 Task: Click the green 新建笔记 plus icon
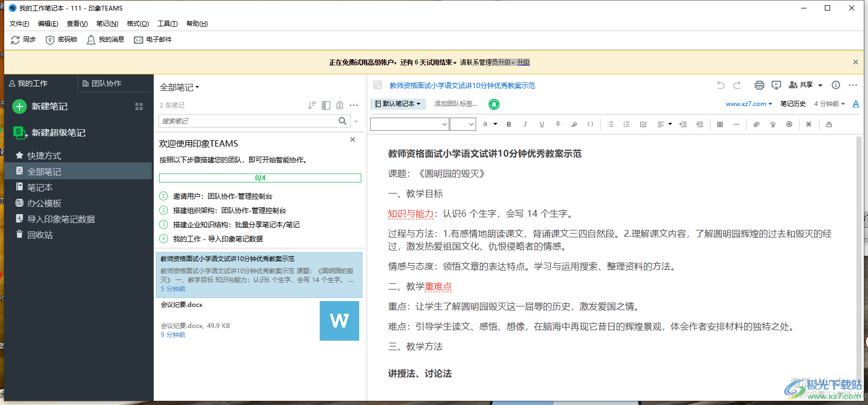coord(19,107)
